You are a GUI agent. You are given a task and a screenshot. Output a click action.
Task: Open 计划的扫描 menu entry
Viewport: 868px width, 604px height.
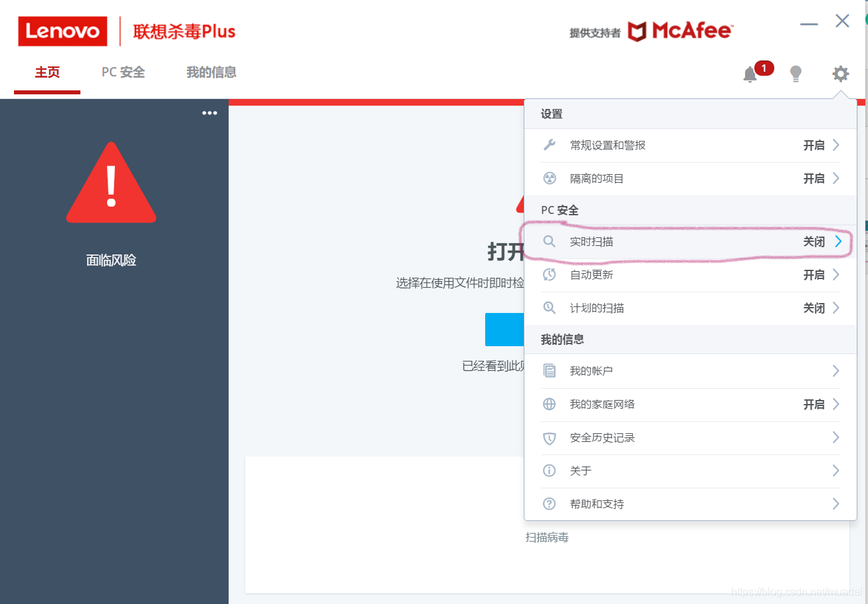tap(690, 308)
